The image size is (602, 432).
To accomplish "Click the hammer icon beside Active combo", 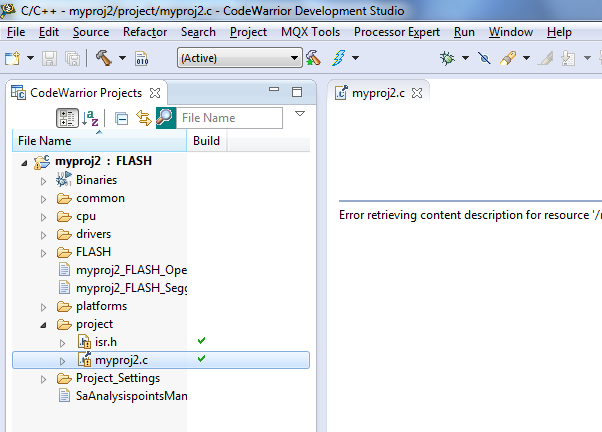I will 313,58.
